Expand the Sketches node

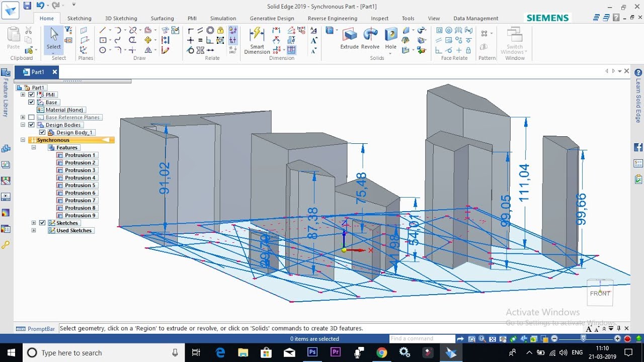pyautogui.click(x=34, y=223)
